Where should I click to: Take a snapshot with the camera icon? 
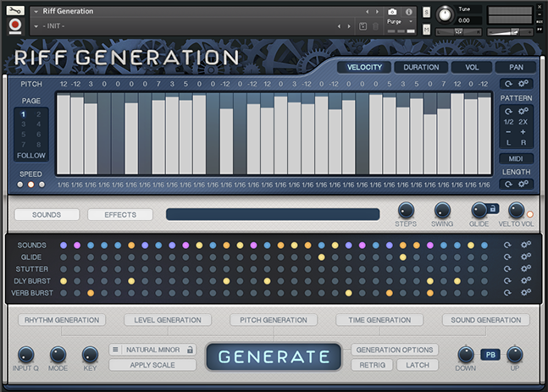(x=392, y=12)
